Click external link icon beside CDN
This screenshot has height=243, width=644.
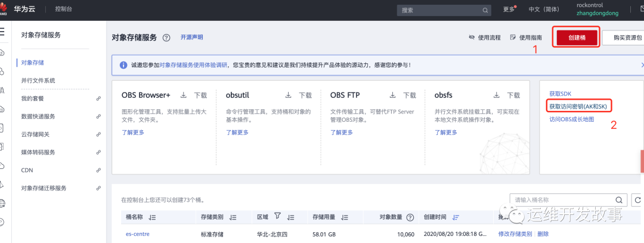click(x=98, y=170)
